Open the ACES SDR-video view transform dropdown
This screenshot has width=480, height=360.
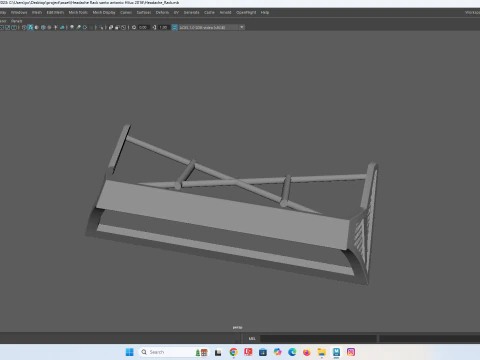(212, 27)
